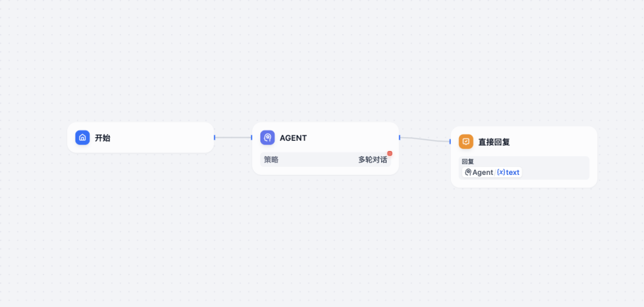
Task: Click the 策略 label in the AGENT node
Action: (271, 160)
